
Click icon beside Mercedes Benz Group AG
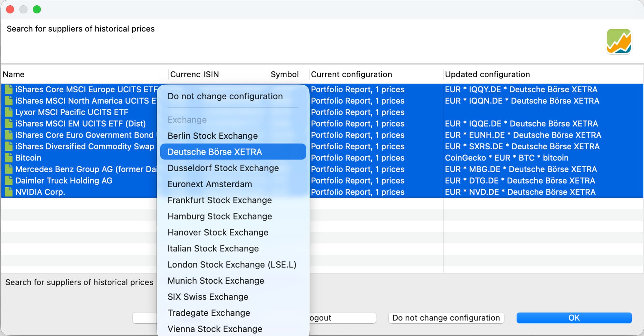(x=9, y=169)
